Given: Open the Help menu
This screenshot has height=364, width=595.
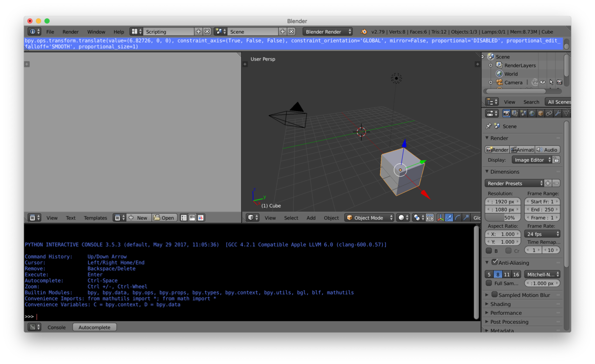Looking at the screenshot, I should coord(119,32).
